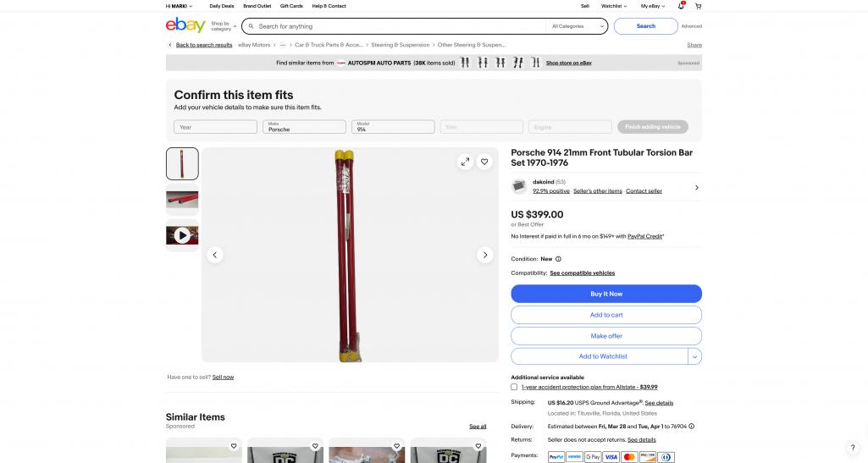Open Daily Deals in top menu
This screenshot has width=868, height=463.
(x=221, y=6)
